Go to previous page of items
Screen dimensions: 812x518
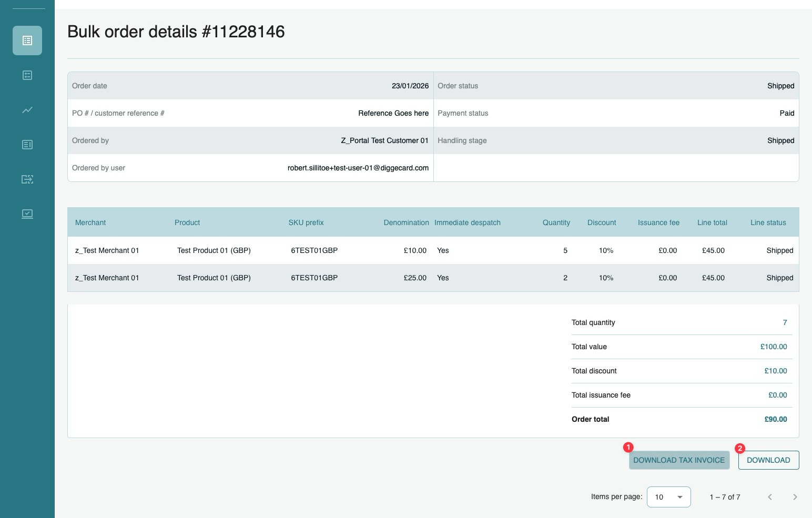[x=770, y=497]
